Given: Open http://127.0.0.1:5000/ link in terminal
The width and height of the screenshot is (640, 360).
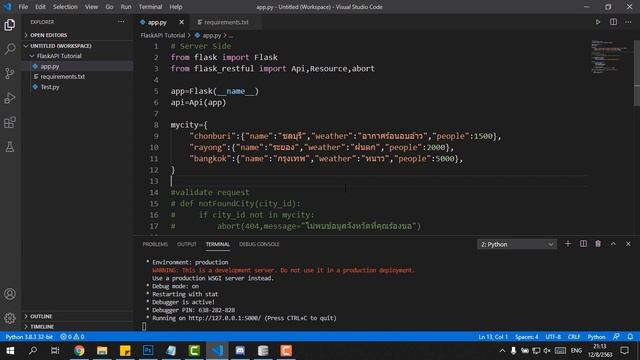Looking at the screenshot, I should tap(224, 318).
